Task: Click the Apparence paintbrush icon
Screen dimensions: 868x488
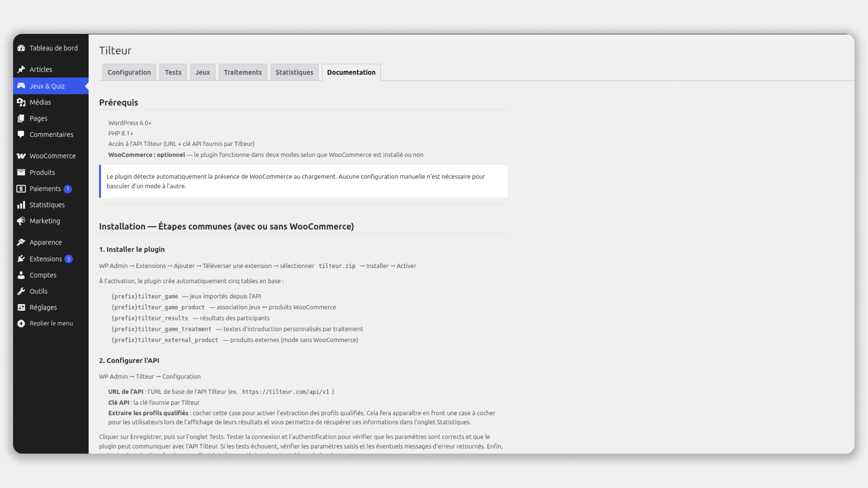Action: tap(21, 242)
